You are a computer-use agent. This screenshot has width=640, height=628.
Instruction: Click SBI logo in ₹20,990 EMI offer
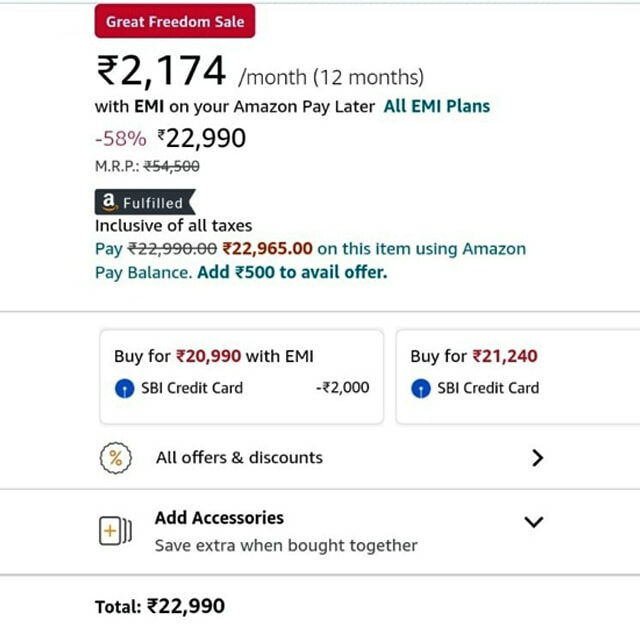[124, 388]
